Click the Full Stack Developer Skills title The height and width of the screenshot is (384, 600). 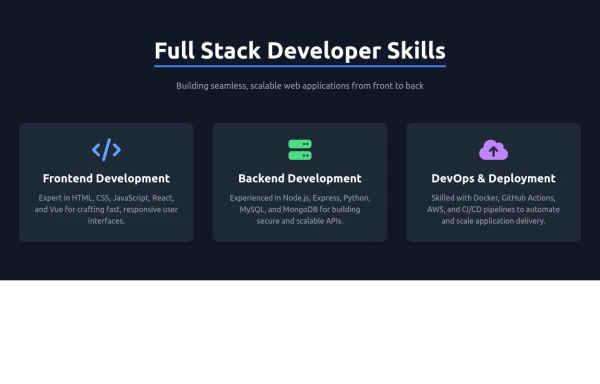300,50
